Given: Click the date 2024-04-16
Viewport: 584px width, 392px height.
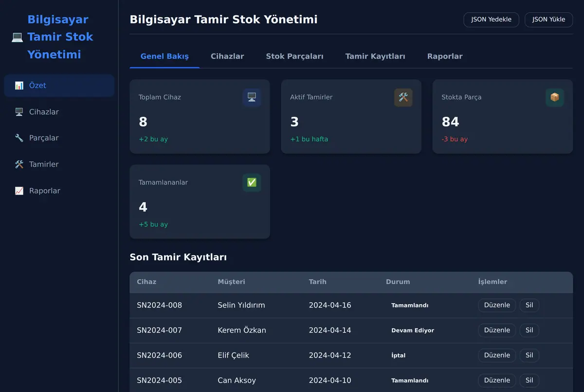Looking at the screenshot, I should tap(330, 305).
